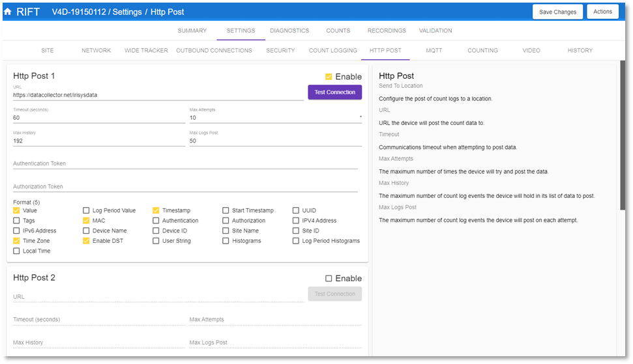The width and height of the screenshot is (633, 364).
Task: Open the Actions menu button
Action: [x=602, y=12]
